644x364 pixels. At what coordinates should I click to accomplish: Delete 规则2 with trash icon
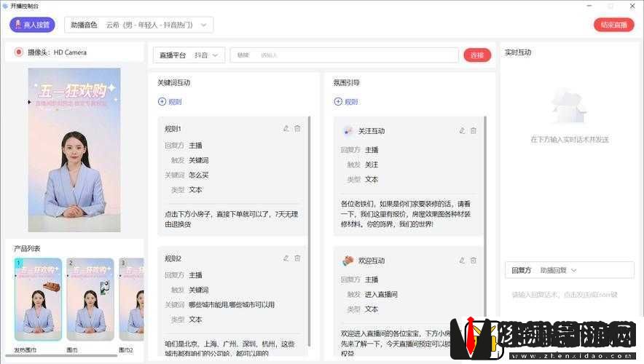pyautogui.click(x=297, y=258)
